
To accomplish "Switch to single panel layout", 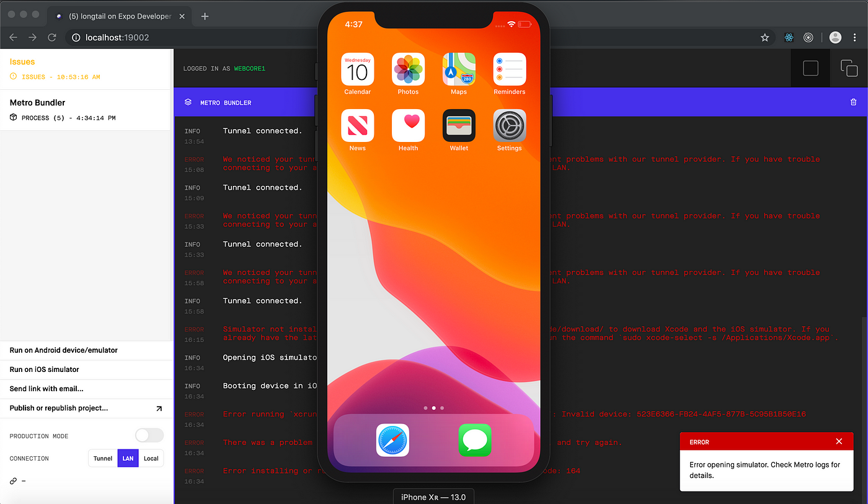I will 810,68.
